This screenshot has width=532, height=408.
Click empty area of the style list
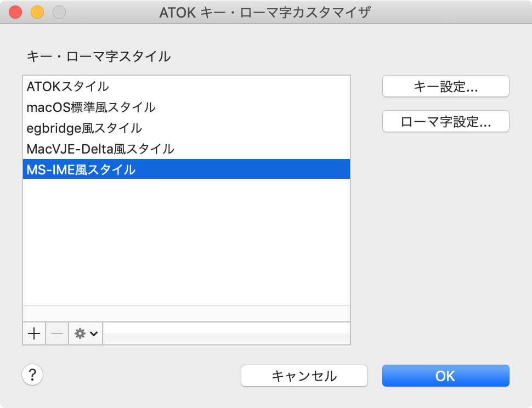click(186, 241)
